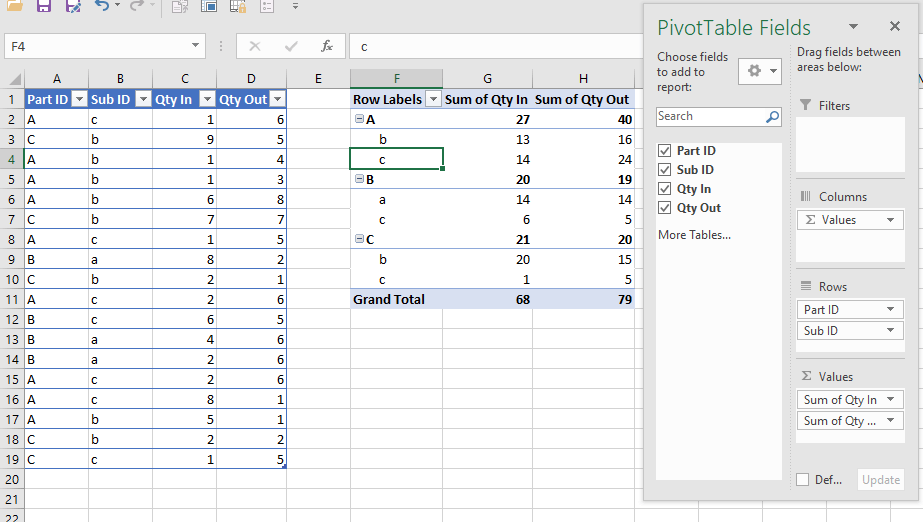923x522 pixels.
Task: Select row 11 header
Action: click(12, 300)
